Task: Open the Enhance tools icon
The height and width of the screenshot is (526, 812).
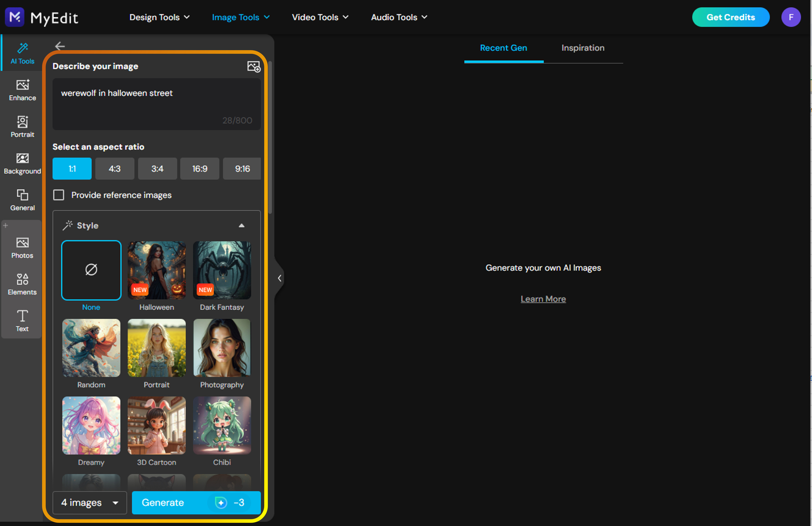Action: [22, 90]
